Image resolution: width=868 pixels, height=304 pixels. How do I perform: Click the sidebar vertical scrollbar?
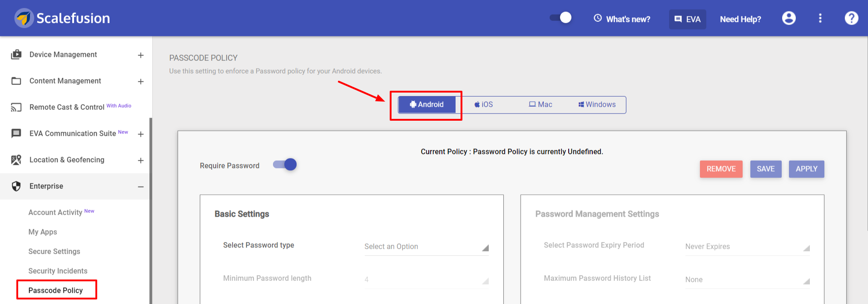click(x=151, y=211)
